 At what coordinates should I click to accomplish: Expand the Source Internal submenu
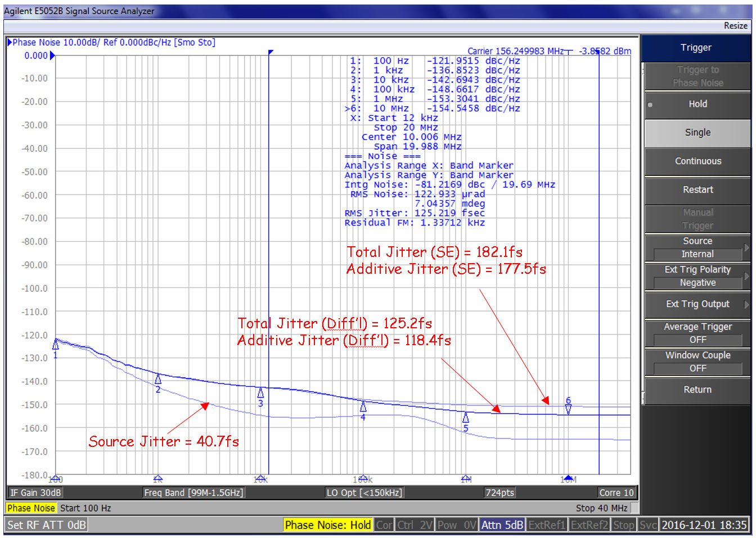point(697,247)
